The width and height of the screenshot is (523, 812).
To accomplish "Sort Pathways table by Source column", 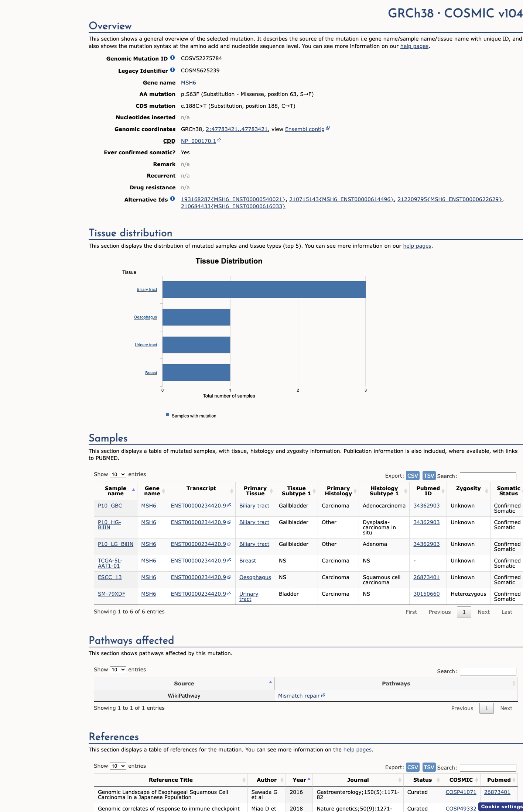I will 184,684.
